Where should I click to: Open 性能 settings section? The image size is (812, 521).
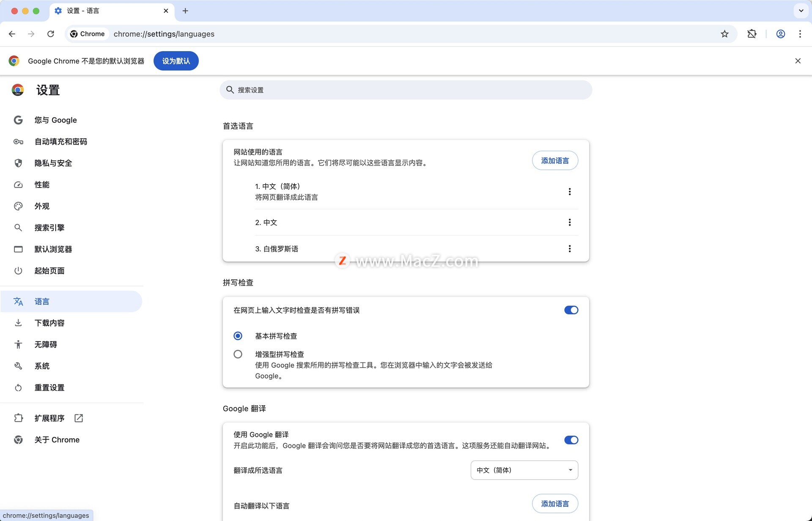pos(71,185)
